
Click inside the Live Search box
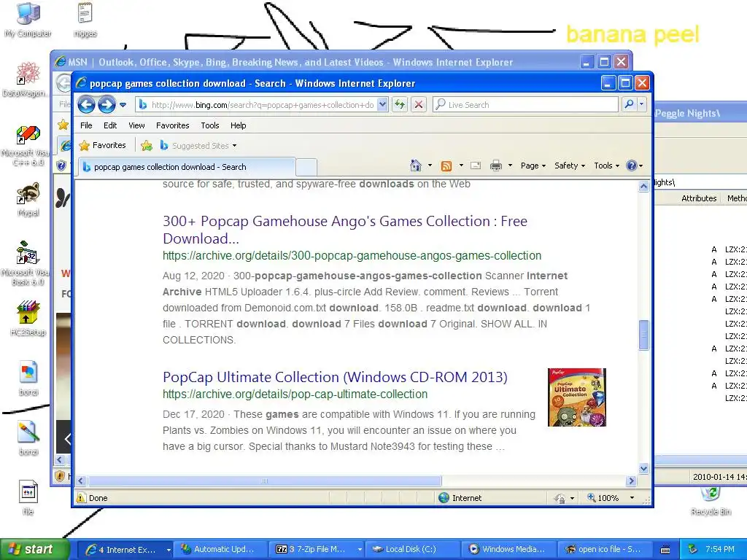pyautogui.click(x=526, y=105)
